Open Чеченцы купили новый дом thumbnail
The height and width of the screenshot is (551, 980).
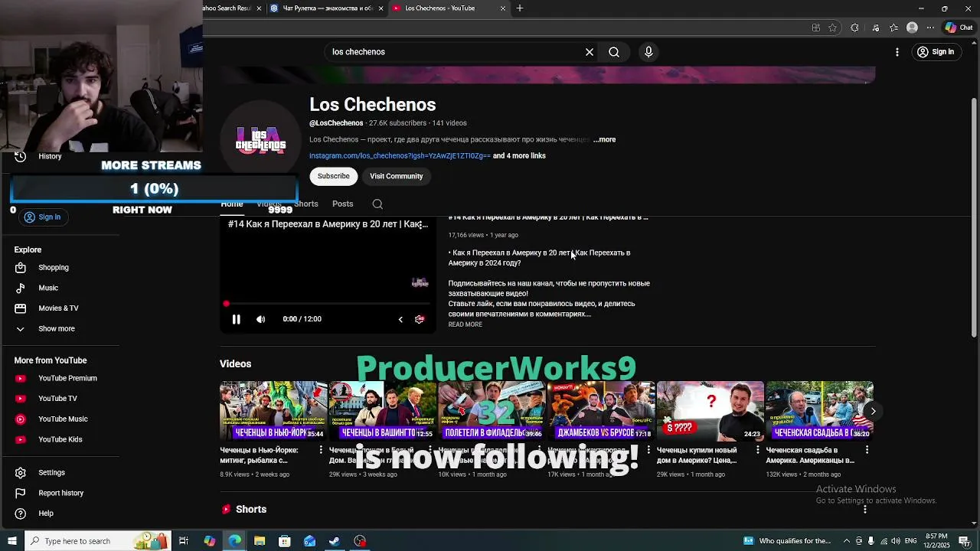(710, 410)
